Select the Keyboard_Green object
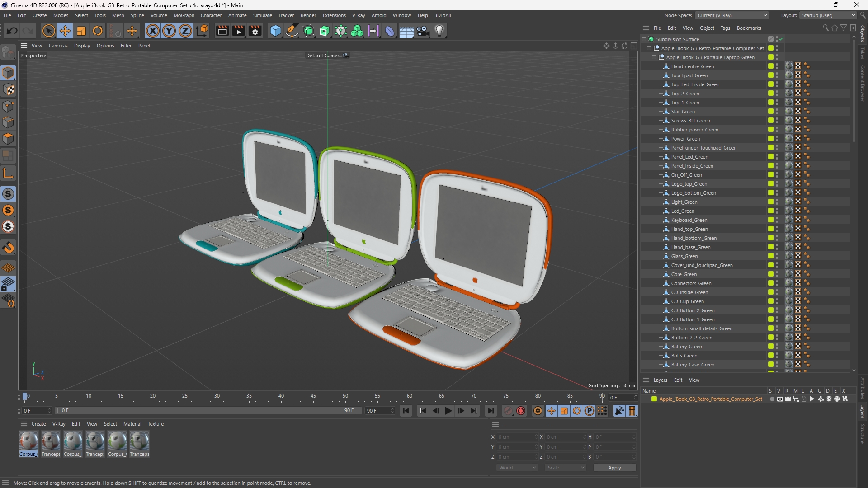Image resolution: width=868 pixels, height=488 pixels. pos(689,220)
